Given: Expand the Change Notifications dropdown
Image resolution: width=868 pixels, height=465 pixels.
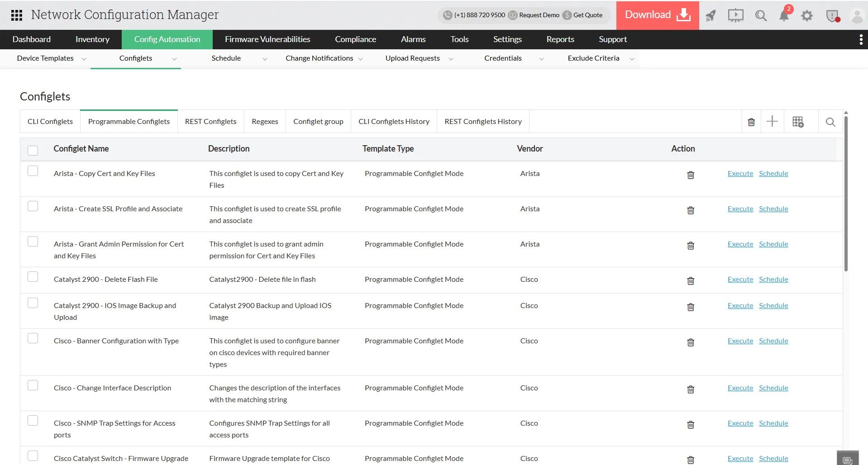Looking at the screenshot, I should tap(360, 59).
